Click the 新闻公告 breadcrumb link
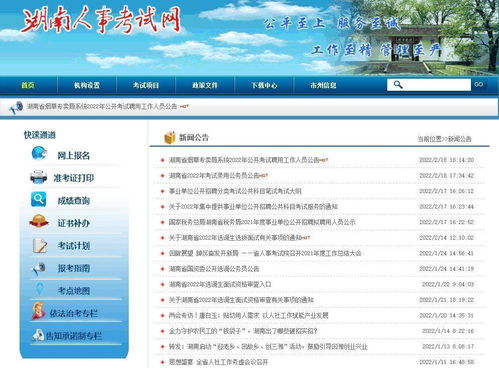Screen dimensions: 499x368 (459, 139)
